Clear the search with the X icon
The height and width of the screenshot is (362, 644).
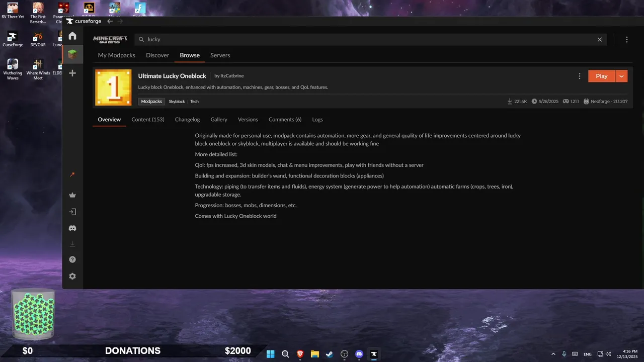coord(600,39)
